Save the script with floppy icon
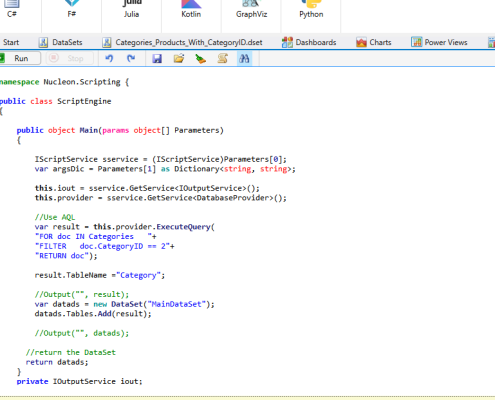495x400 pixels. (x=157, y=59)
